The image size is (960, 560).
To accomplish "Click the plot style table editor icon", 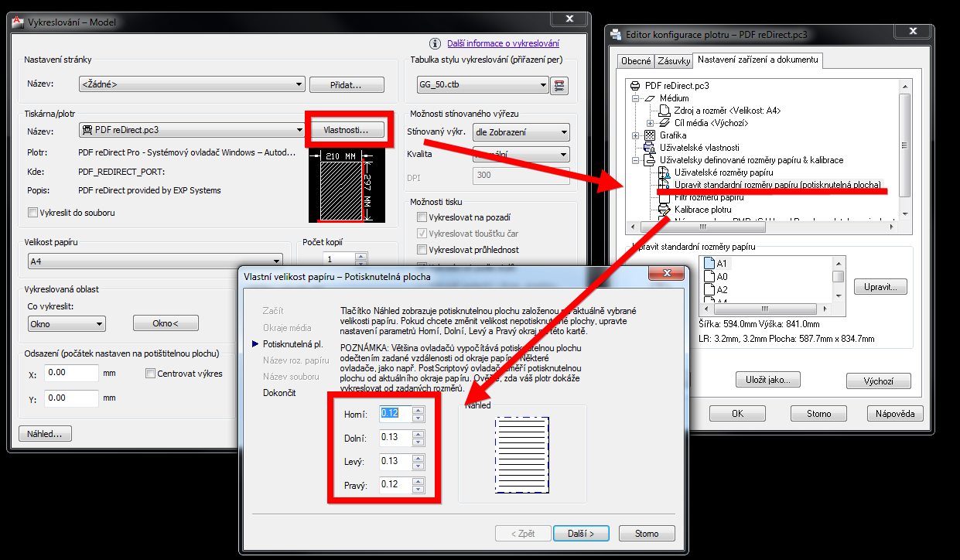I will pyautogui.click(x=559, y=86).
